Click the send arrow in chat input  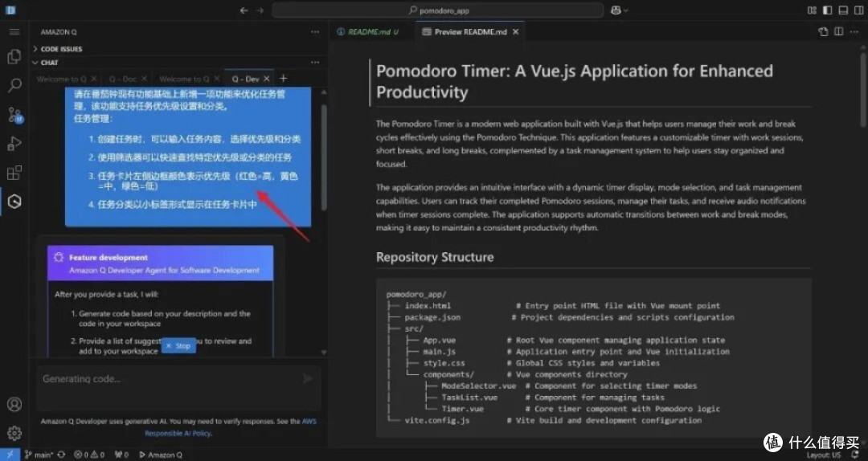[x=307, y=378]
